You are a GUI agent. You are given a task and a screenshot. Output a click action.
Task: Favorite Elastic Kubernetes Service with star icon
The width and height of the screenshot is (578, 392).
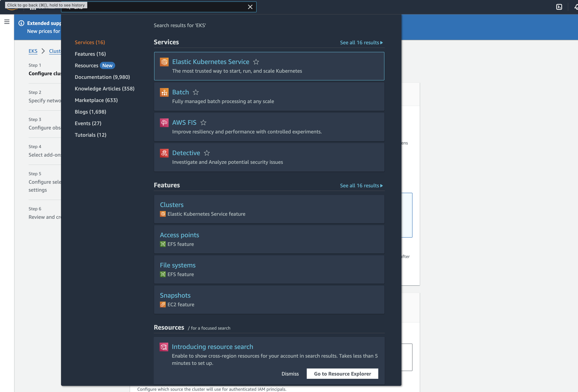point(256,62)
